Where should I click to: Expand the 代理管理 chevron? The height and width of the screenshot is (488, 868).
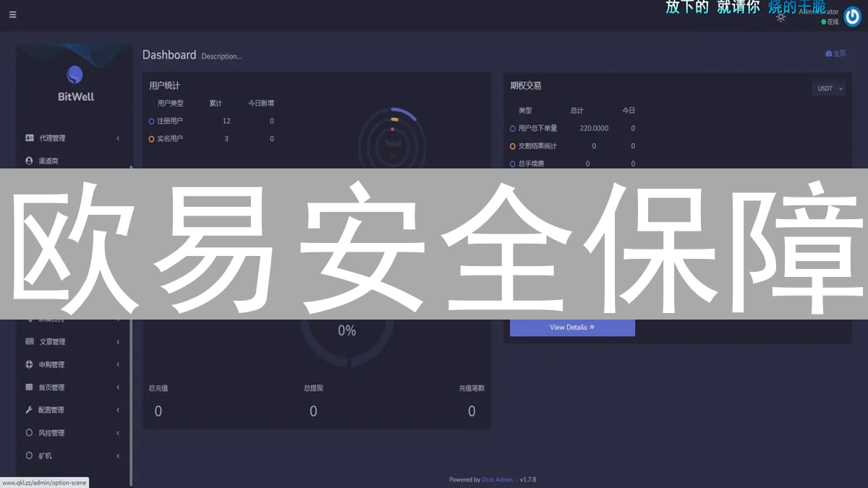coord(118,138)
